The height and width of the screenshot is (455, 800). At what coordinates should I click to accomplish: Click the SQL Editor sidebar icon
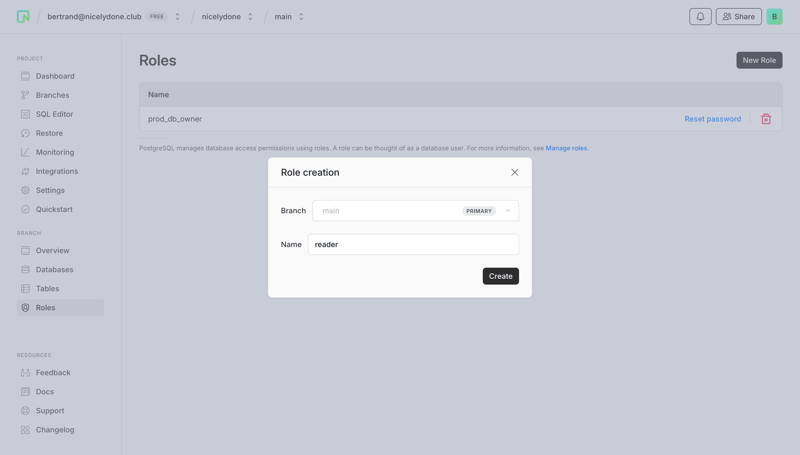click(x=25, y=114)
